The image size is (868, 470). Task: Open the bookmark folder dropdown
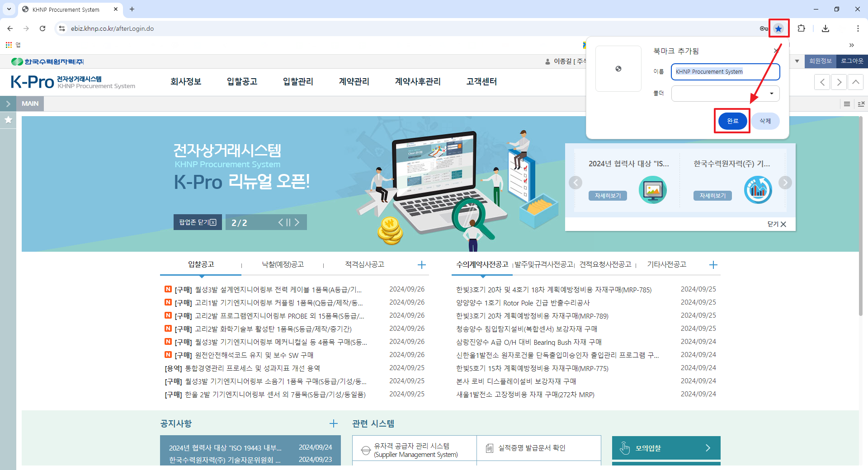(x=725, y=94)
